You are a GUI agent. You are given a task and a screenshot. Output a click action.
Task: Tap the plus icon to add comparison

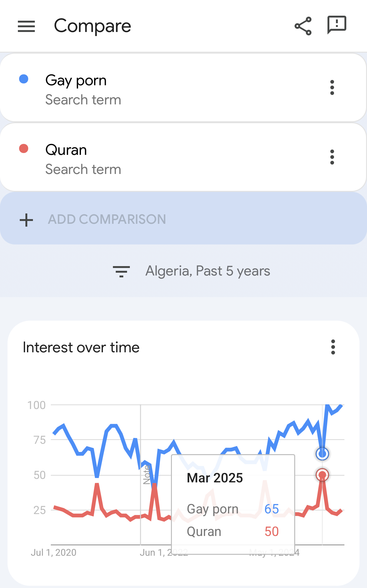click(26, 220)
